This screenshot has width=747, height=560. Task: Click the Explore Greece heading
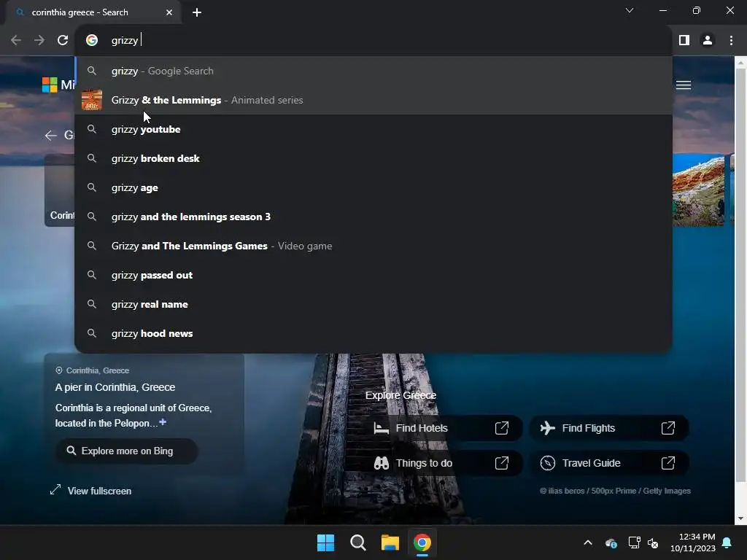click(x=400, y=395)
